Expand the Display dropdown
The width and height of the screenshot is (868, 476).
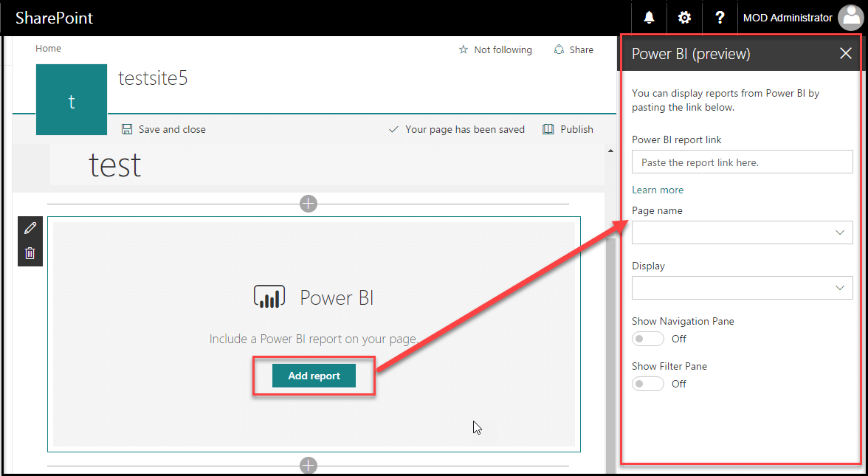742,288
